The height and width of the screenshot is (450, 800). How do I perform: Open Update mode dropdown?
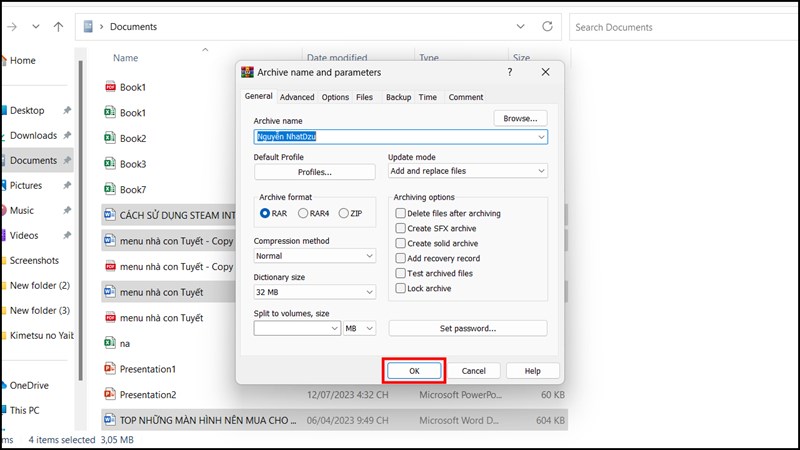[x=468, y=171]
